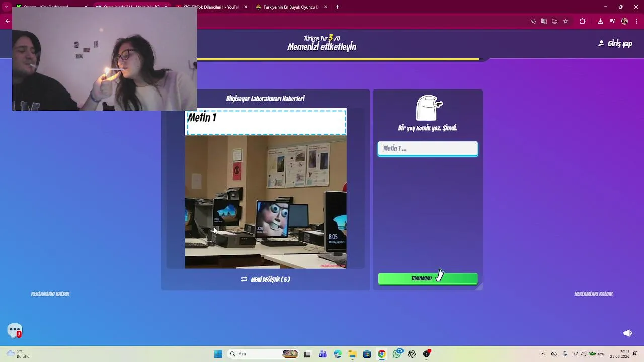The image size is (644, 362).
Task: Open Google Chrome from taskbar
Action: coord(382,354)
